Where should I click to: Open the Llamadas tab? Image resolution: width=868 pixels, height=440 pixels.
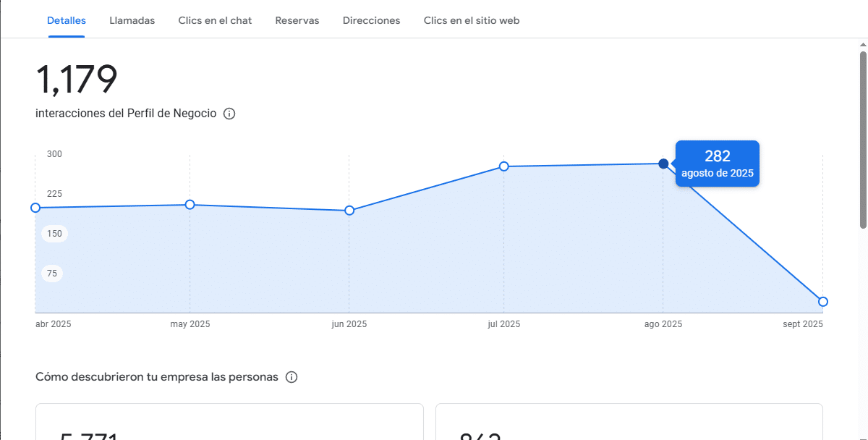(132, 20)
